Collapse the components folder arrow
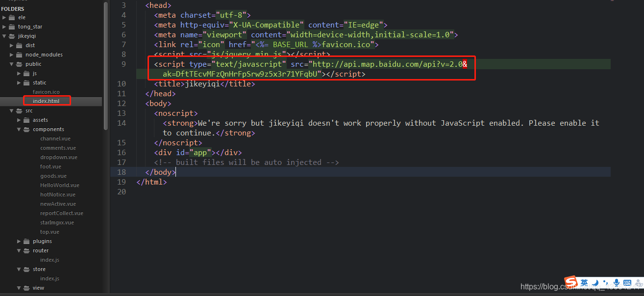The height and width of the screenshot is (296, 644). (19, 129)
